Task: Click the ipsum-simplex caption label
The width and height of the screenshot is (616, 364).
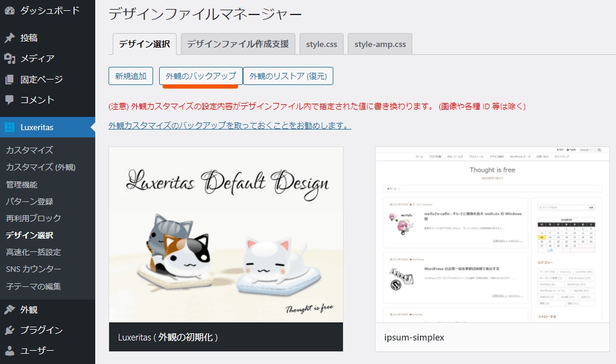Action: (414, 337)
